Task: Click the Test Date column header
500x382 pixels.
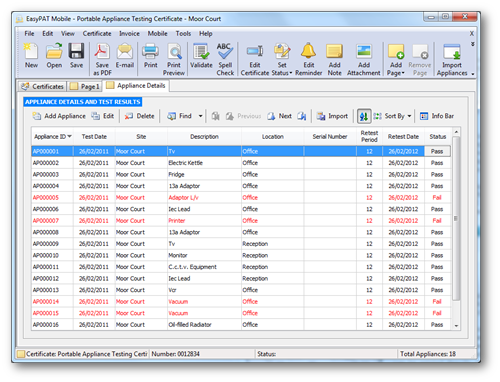Action: point(94,137)
